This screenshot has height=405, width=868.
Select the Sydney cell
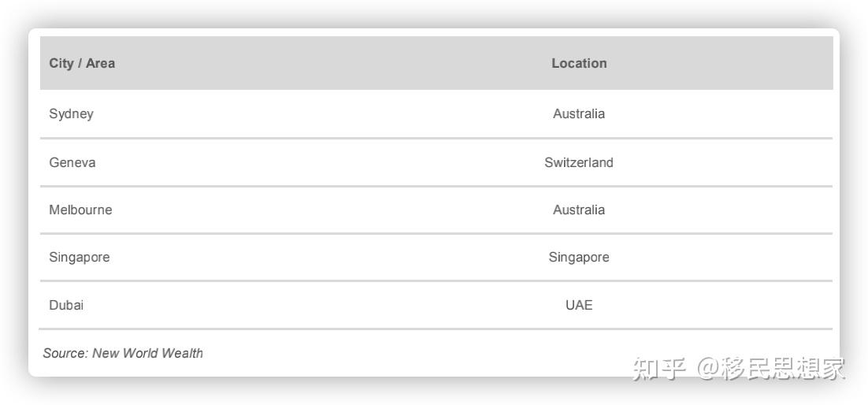71,114
